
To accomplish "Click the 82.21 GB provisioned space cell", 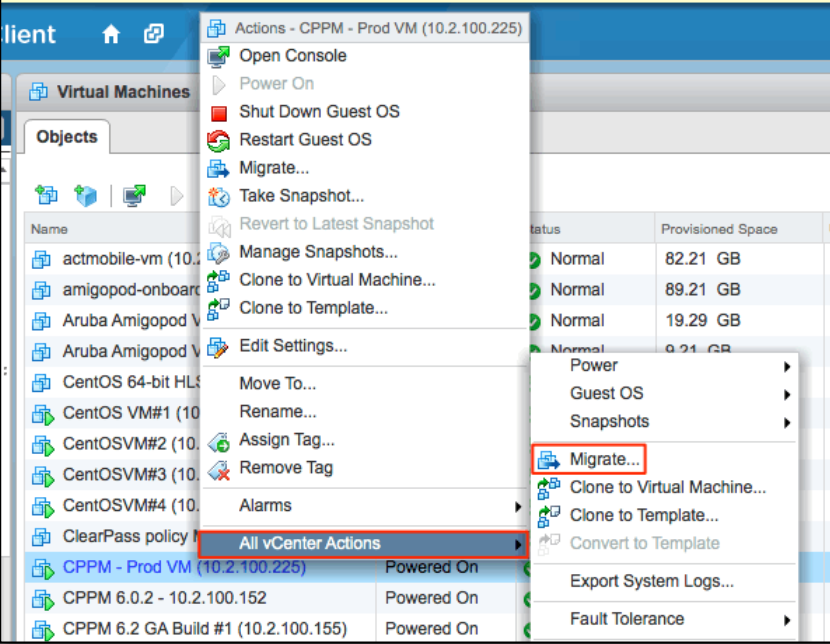I will coord(702,259).
